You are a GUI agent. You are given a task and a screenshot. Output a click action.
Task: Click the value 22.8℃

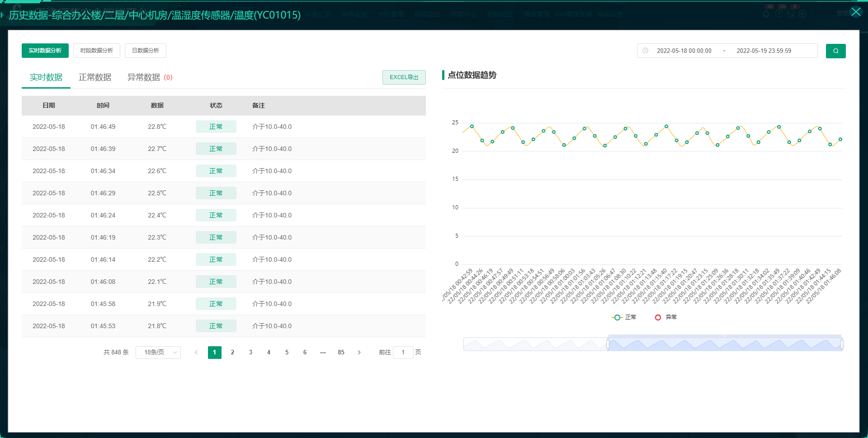tap(157, 127)
